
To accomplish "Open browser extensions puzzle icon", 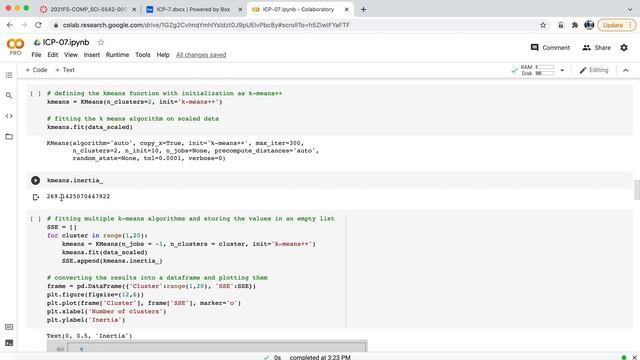I will pyautogui.click(x=575, y=25).
